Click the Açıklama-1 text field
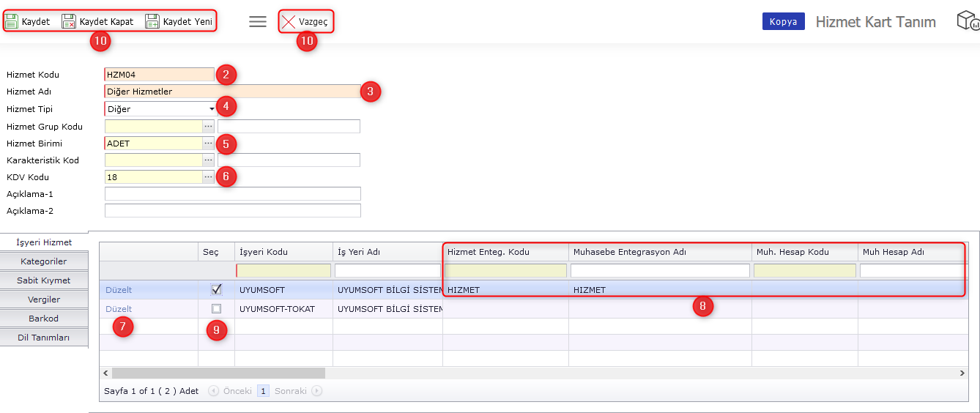The width and height of the screenshot is (980, 413). coord(233,194)
